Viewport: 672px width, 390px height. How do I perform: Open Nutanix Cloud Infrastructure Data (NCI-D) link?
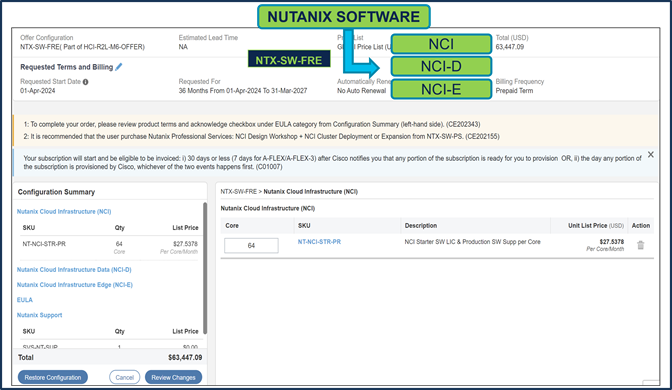74,270
